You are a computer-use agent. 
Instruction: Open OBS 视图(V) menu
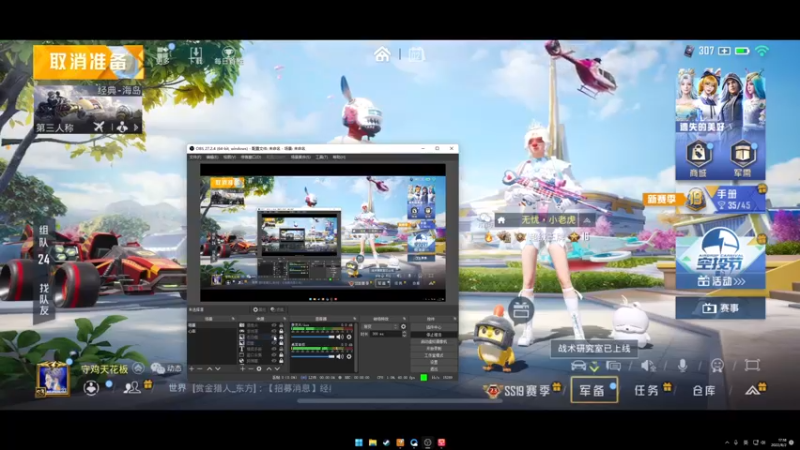point(230,157)
